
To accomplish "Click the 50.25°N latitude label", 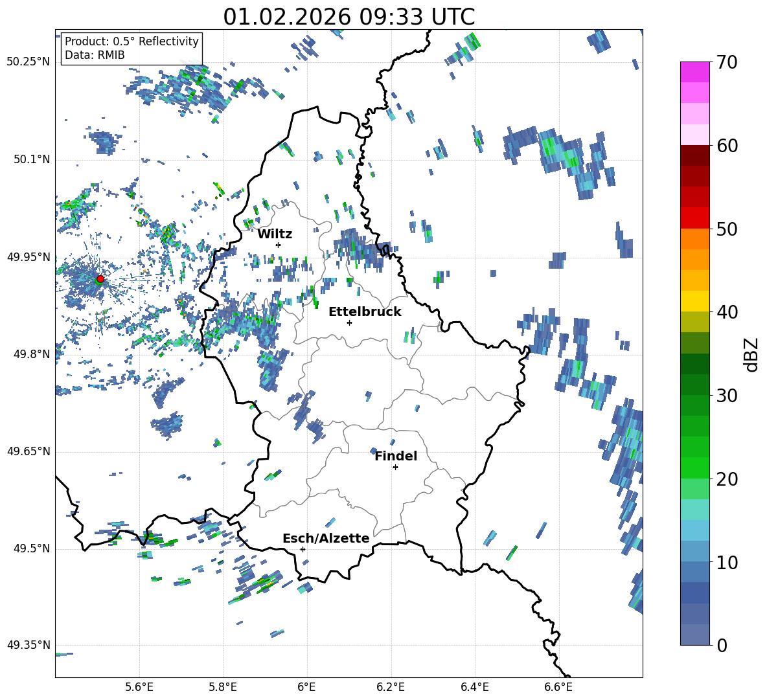I will coord(29,62).
